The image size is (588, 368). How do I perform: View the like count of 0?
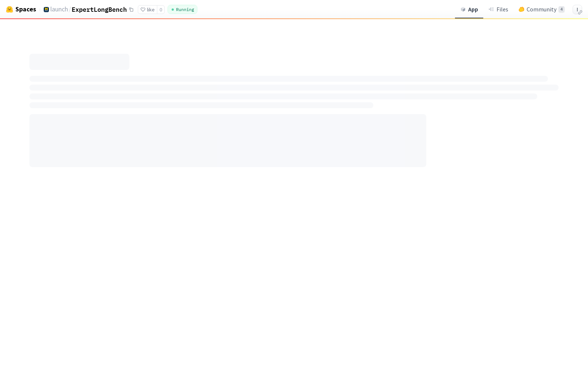[161, 10]
